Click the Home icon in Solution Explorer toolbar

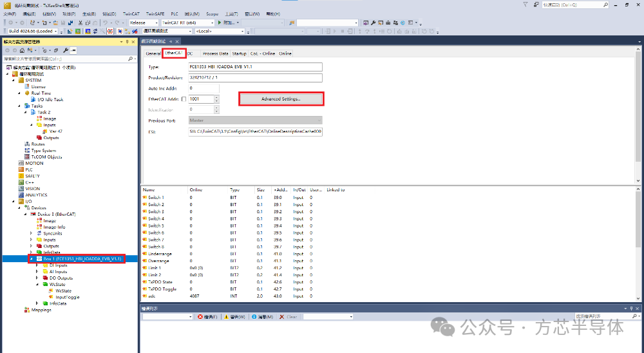(x=22, y=50)
